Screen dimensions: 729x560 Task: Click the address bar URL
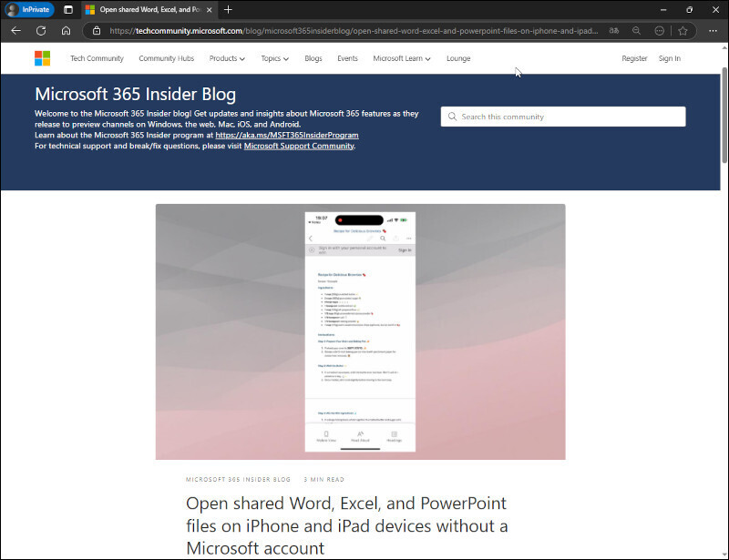pyautogui.click(x=354, y=31)
